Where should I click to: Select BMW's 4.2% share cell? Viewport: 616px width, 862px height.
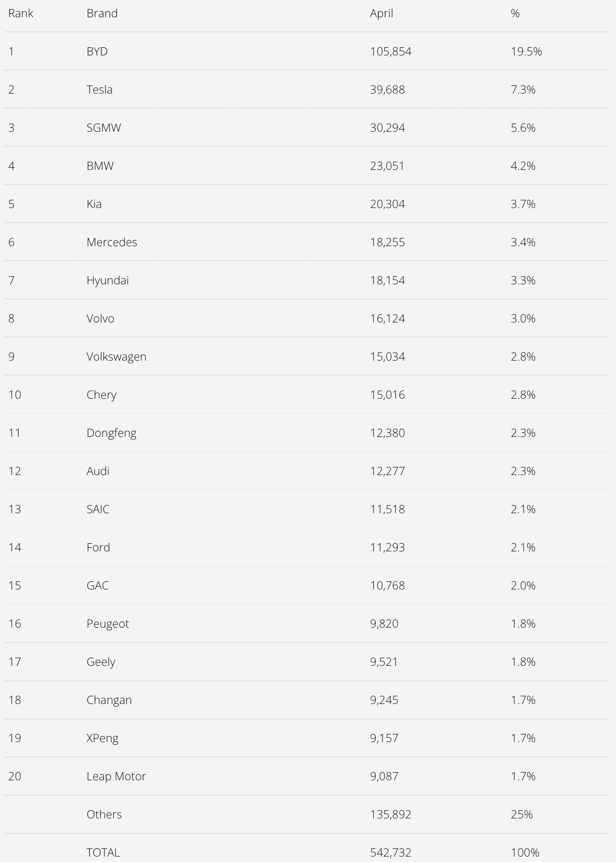[x=523, y=166]
